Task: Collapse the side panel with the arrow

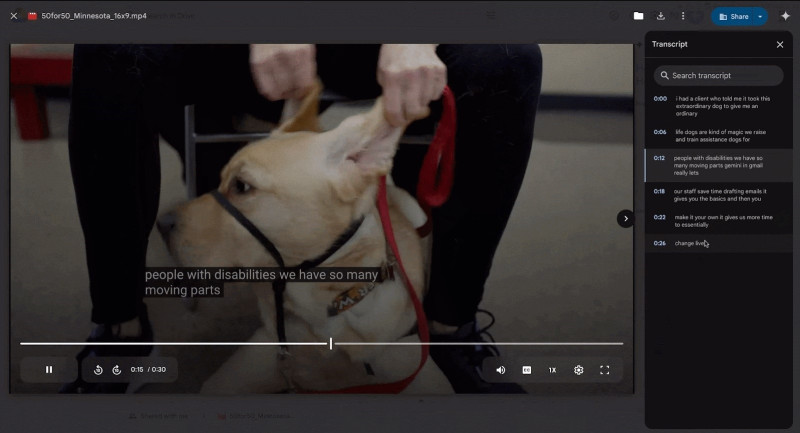Action: (626, 218)
